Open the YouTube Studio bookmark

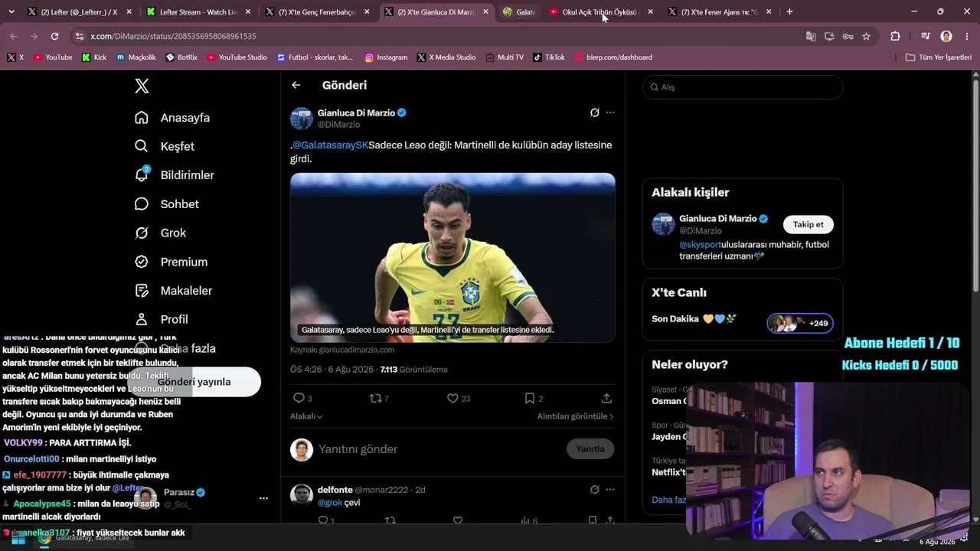coord(237,57)
